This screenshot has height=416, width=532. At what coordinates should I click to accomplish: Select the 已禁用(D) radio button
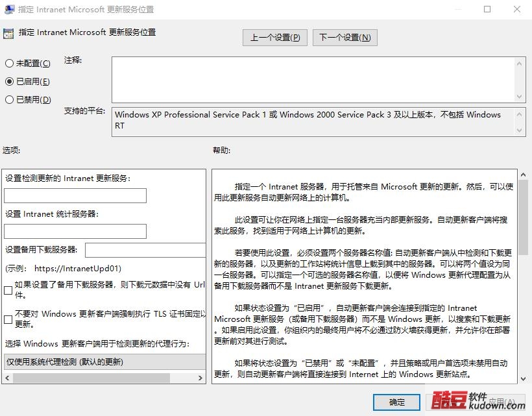click(28, 99)
